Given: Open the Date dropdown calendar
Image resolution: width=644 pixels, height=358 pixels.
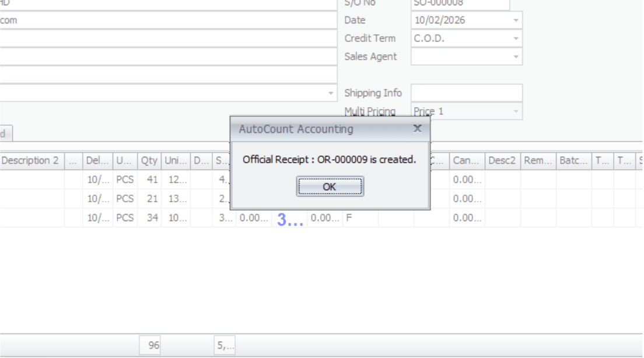Looking at the screenshot, I should [516, 20].
